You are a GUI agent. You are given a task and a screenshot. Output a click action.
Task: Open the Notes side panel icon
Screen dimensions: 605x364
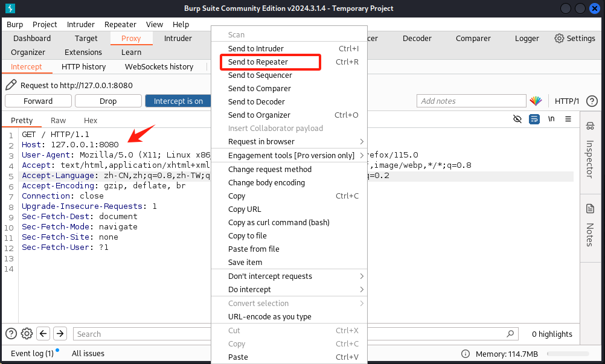click(590, 209)
